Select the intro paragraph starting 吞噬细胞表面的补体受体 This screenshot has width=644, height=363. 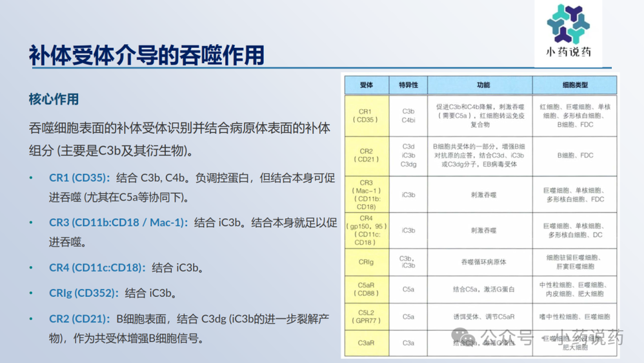[x=179, y=140]
